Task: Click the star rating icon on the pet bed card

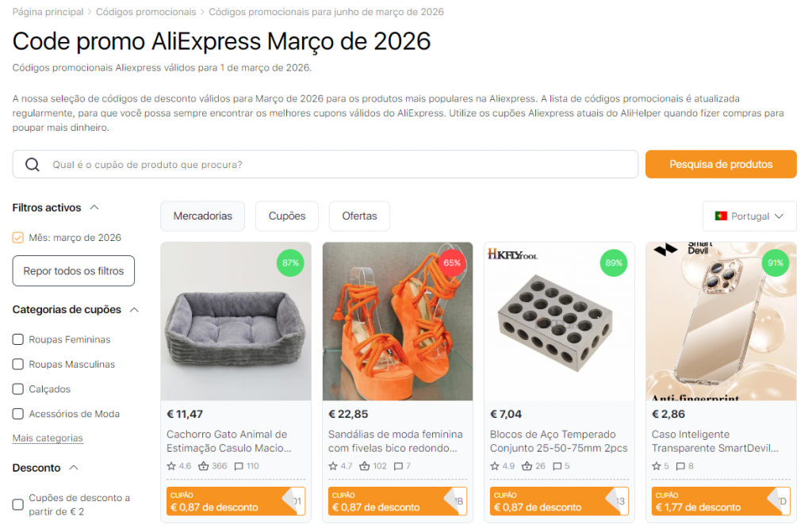Action: [x=173, y=467]
